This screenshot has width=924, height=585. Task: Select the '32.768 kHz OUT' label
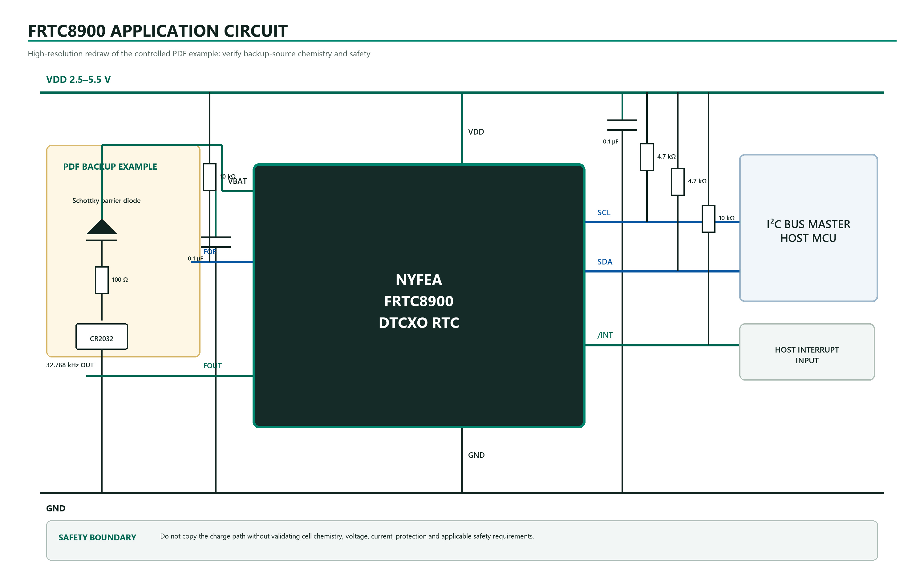coord(70,365)
